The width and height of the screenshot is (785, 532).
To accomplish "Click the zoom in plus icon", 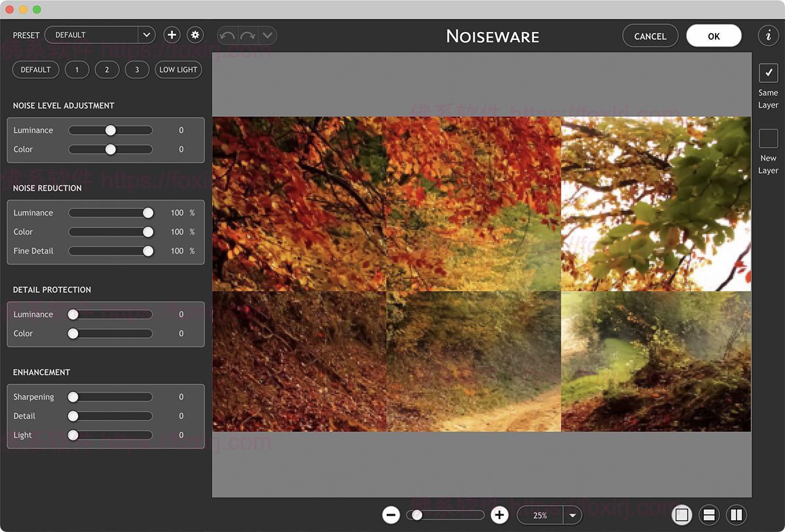I will point(500,515).
